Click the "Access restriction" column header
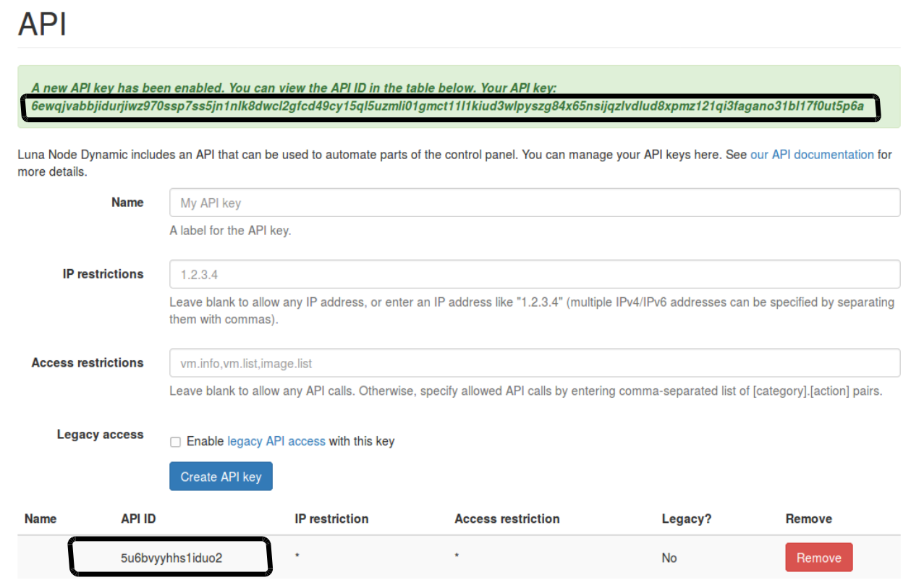Screen dimensions: 911x588 tap(507, 519)
